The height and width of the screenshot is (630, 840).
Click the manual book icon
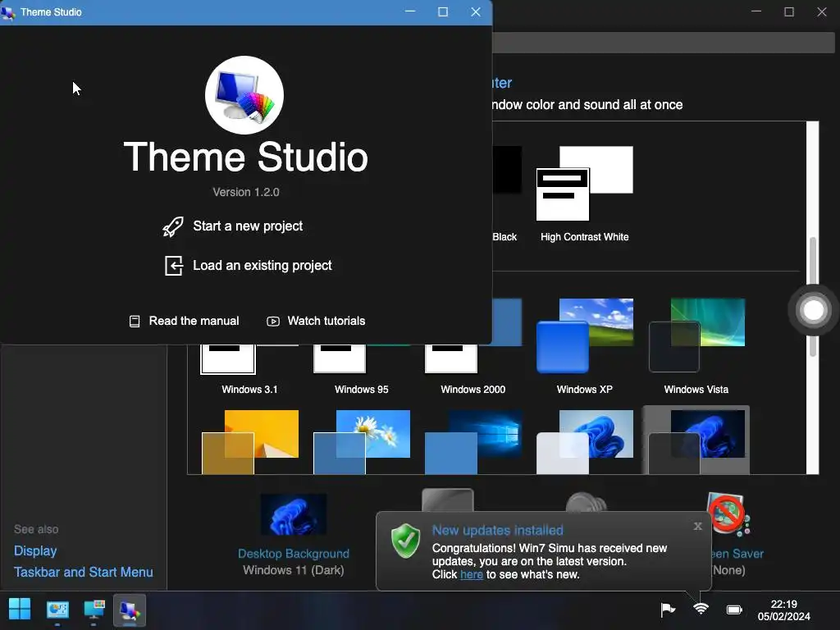point(135,321)
